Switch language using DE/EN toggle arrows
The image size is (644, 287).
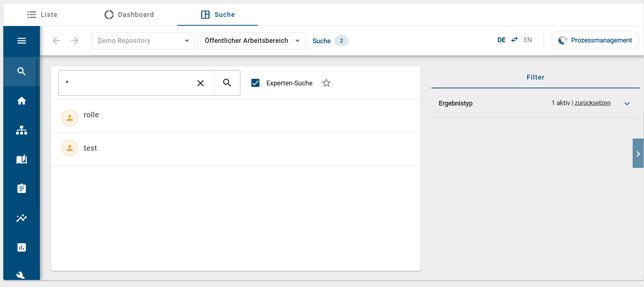click(x=514, y=40)
